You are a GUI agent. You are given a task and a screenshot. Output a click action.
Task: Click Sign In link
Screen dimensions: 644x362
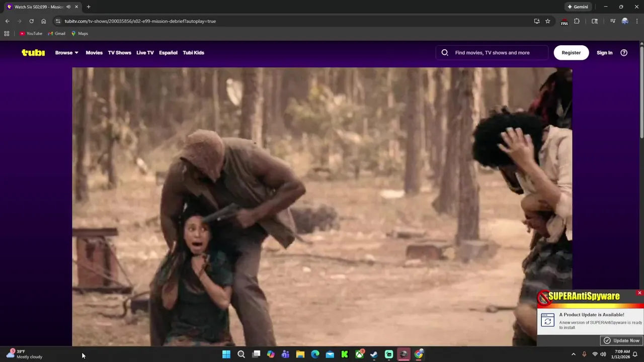click(604, 53)
